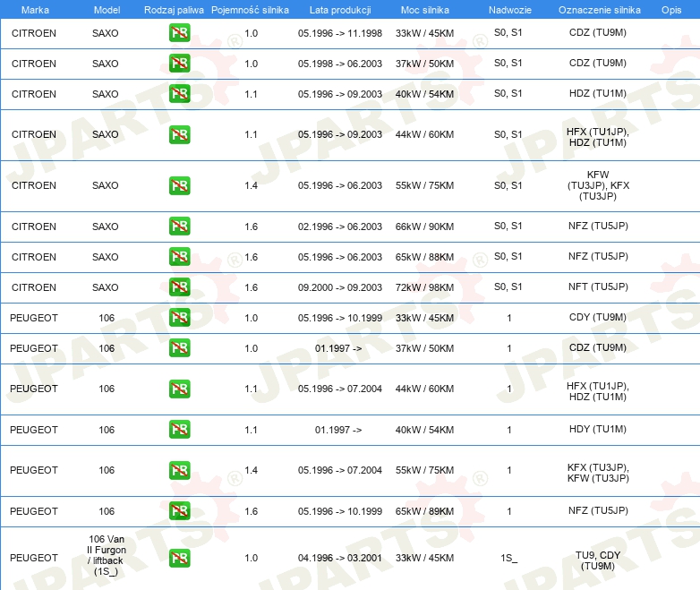The height and width of the screenshot is (590, 700).
Task: Click the 65kW / 88KM power cell
Action: [x=424, y=257]
